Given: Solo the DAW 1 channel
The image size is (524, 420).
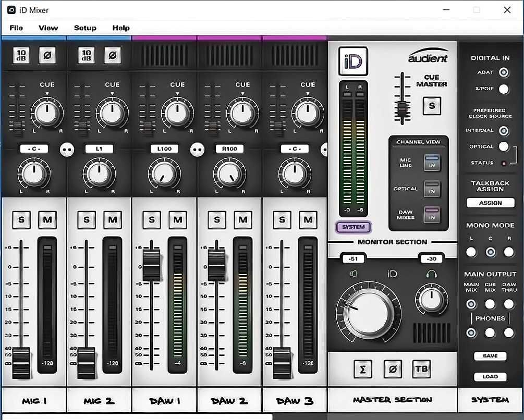Looking at the screenshot, I should pos(152,220).
